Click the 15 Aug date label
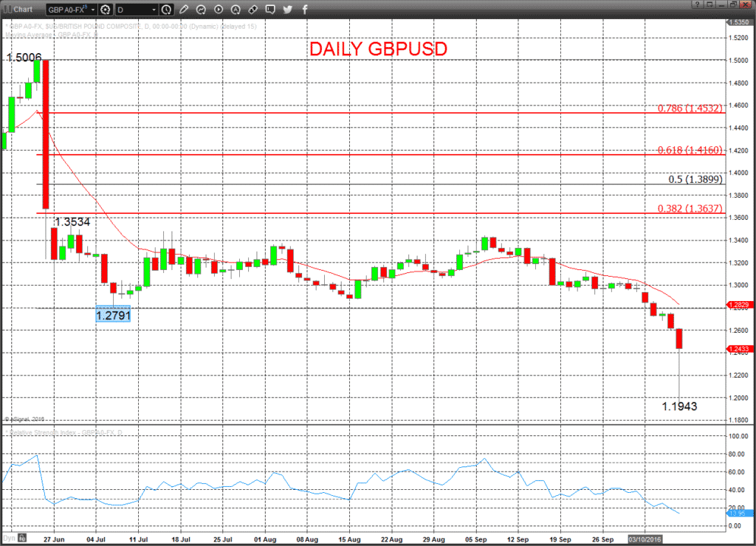756x546 pixels. tap(349, 539)
